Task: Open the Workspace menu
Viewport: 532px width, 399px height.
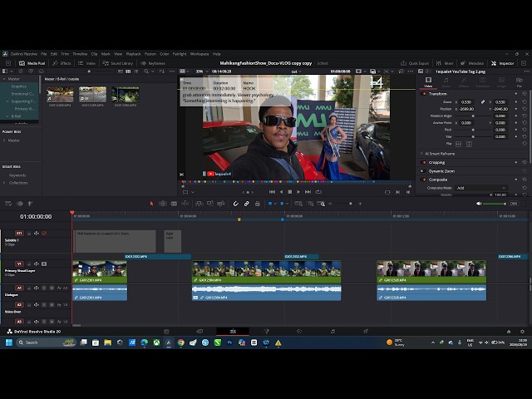Action: (199, 54)
